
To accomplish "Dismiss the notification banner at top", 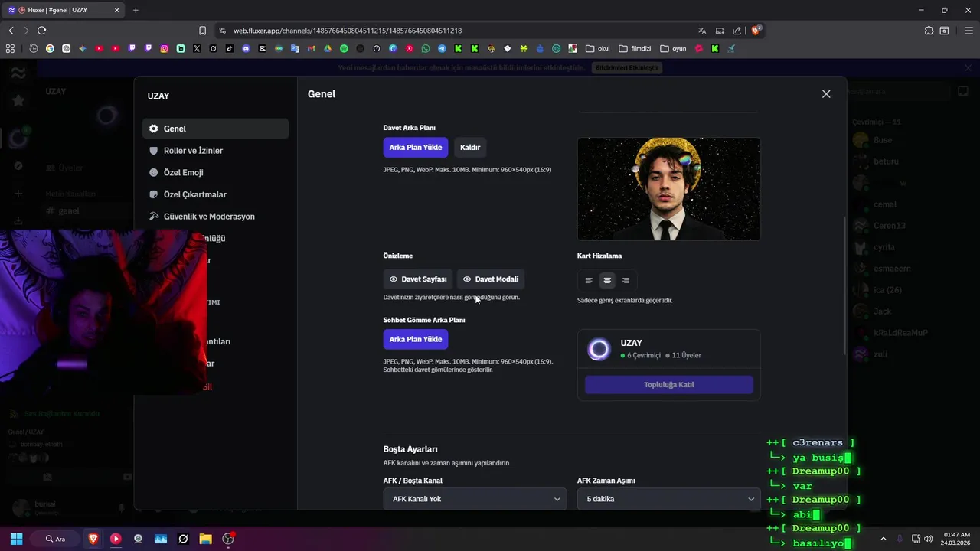I will click(968, 68).
